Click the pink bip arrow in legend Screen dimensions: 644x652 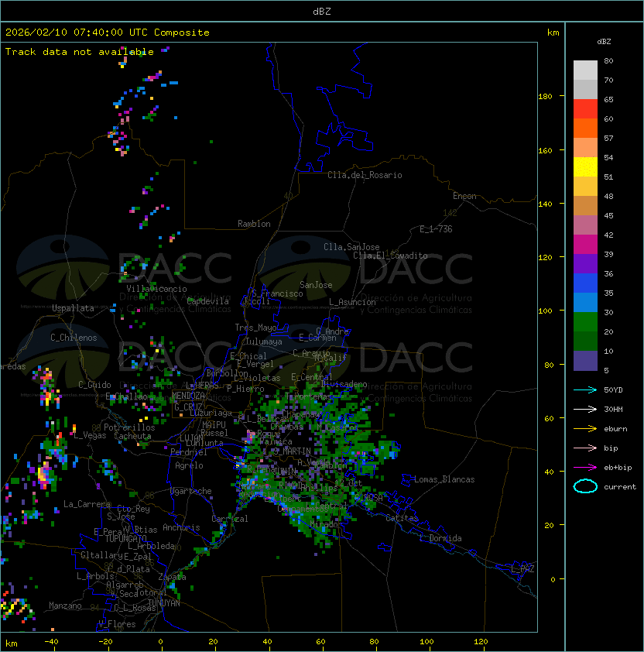point(585,448)
